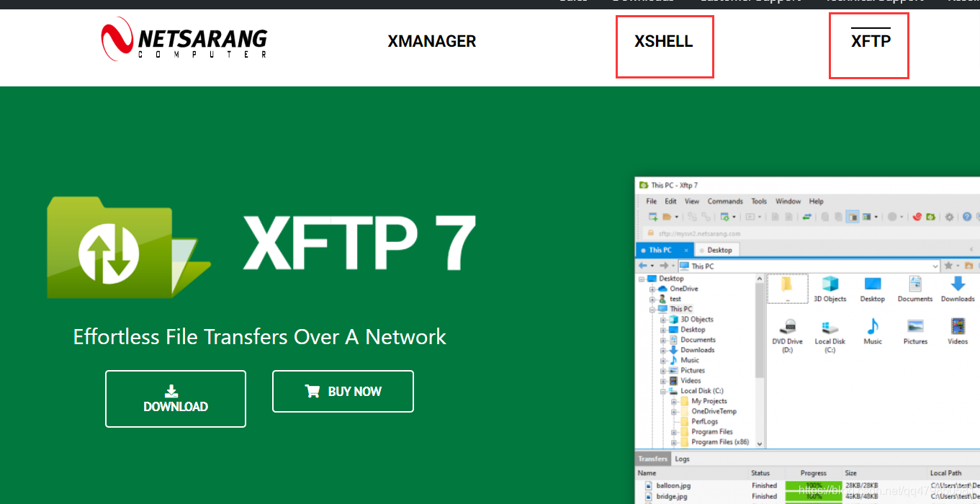Sort transfers by Size column header
This screenshot has width=980, height=504.
[x=850, y=473]
